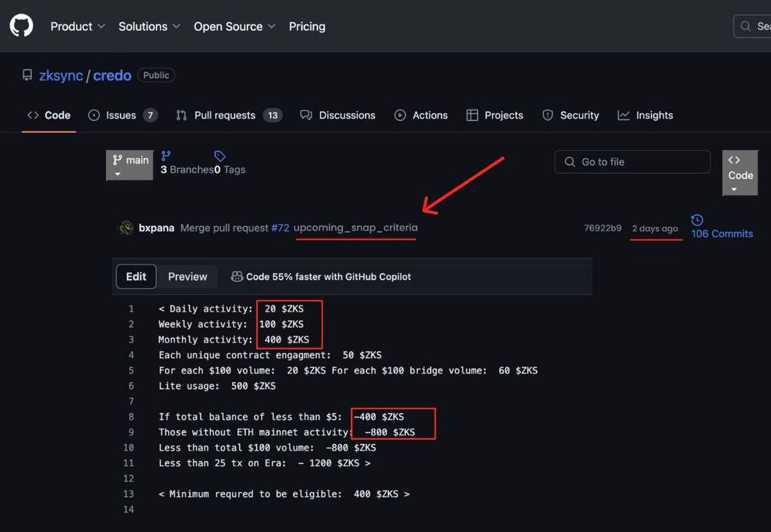Click the branches icon above 3 Branches
Screen dimensions: 771x532
166,155
